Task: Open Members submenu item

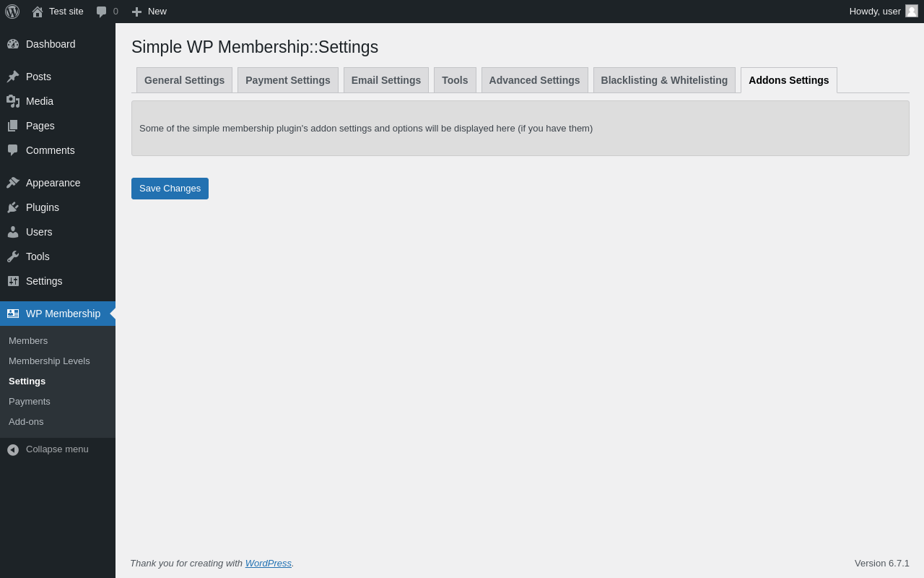Action: (28, 341)
